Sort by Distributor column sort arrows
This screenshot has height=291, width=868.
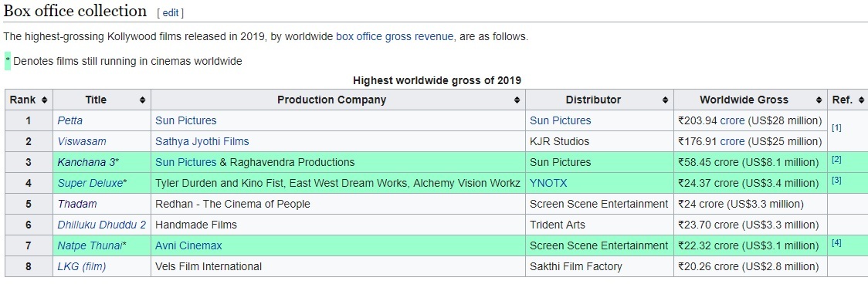click(666, 100)
